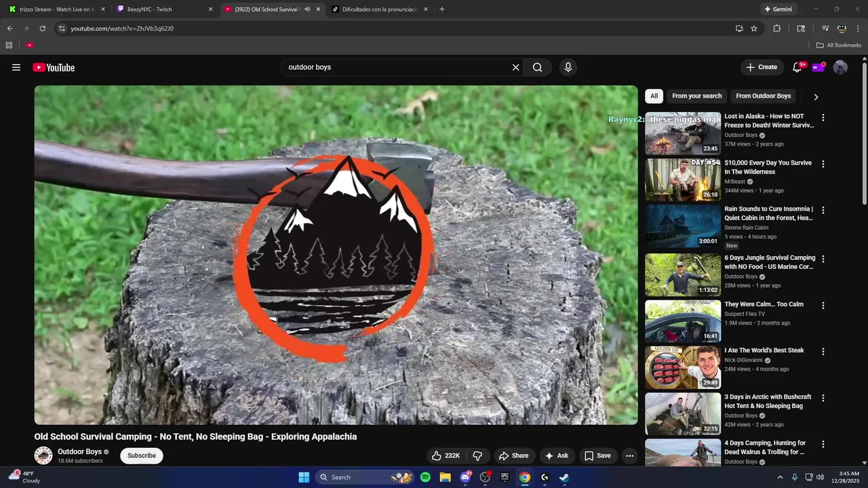Open Chrome three-dot menu

tap(858, 28)
